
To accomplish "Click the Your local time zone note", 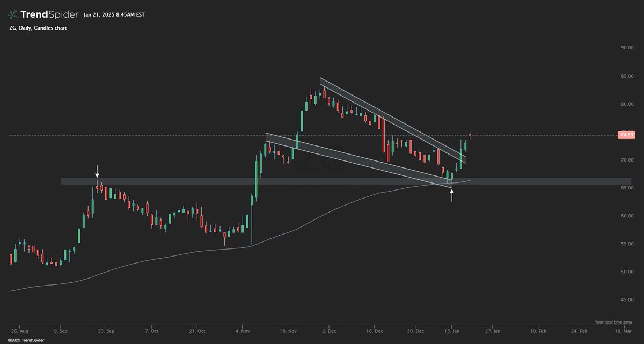I will point(614,322).
